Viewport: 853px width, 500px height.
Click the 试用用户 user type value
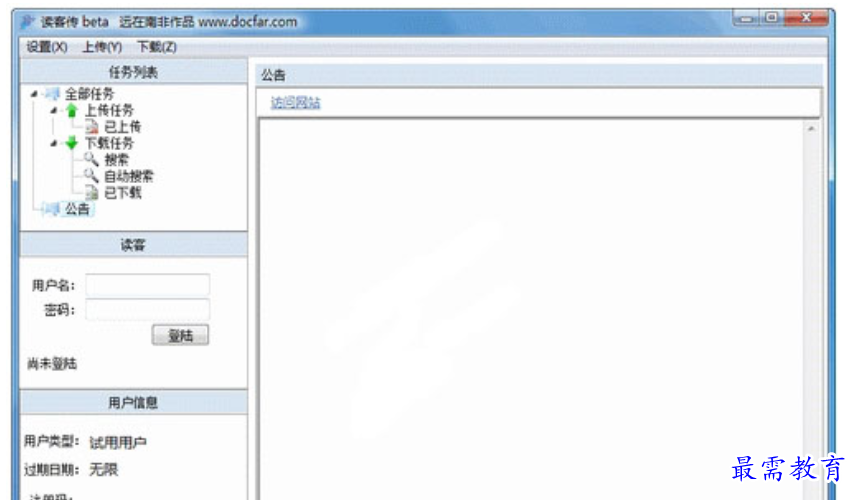point(118,442)
